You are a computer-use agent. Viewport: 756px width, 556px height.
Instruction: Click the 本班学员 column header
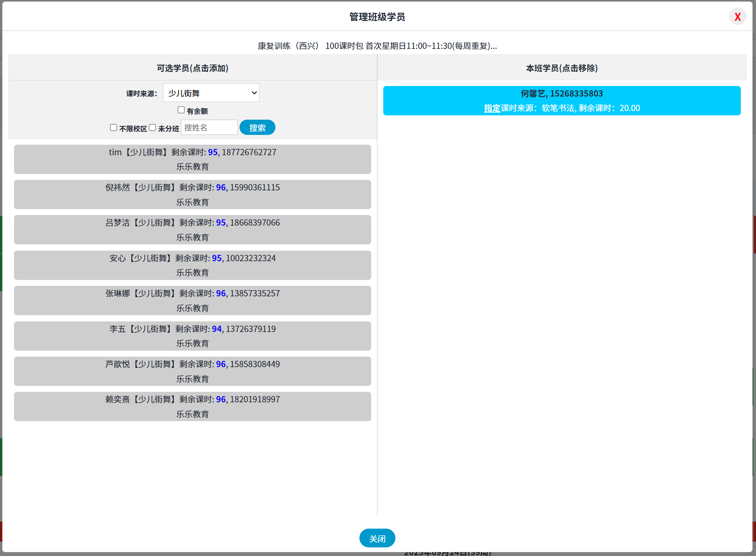click(x=561, y=68)
